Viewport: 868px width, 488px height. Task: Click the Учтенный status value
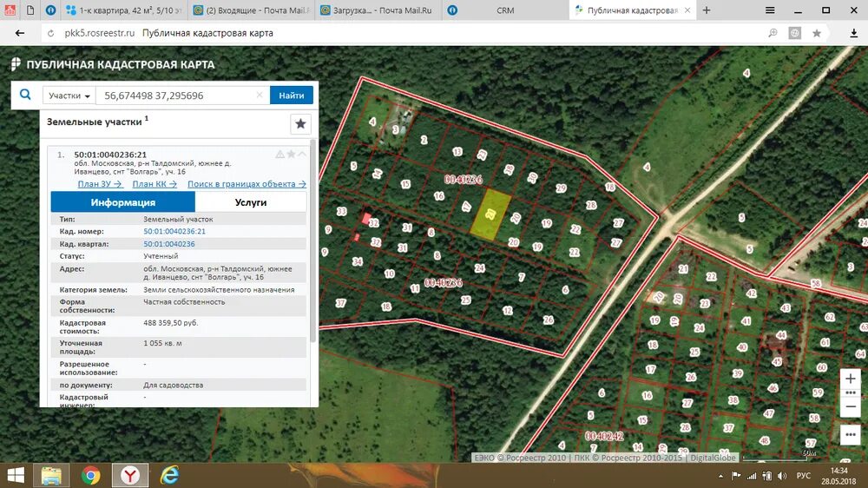(x=161, y=256)
